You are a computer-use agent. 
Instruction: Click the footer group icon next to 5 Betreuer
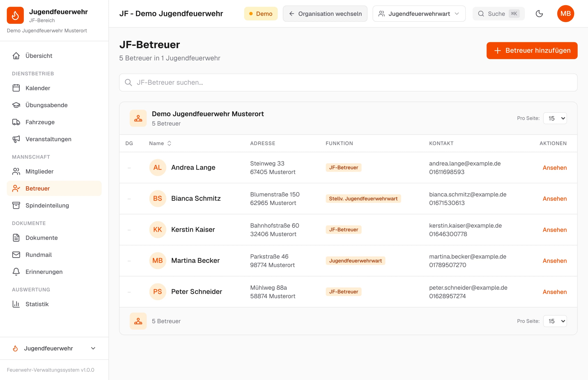click(x=138, y=321)
